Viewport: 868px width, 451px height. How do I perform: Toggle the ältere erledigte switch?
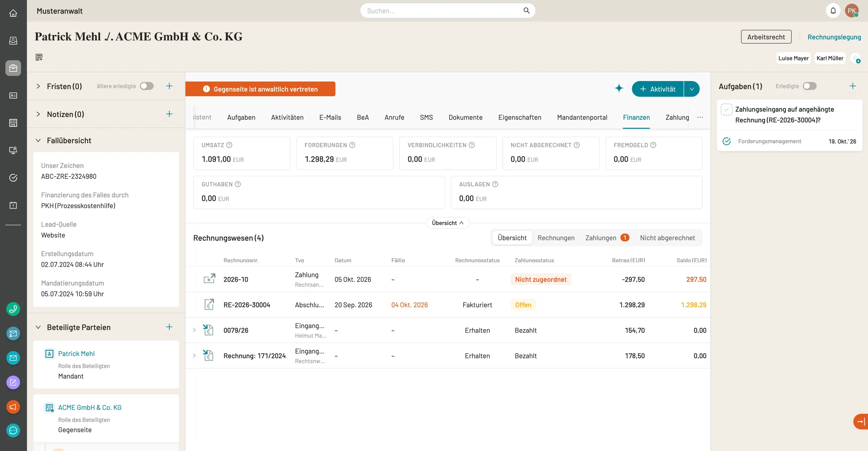coord(147,86)
